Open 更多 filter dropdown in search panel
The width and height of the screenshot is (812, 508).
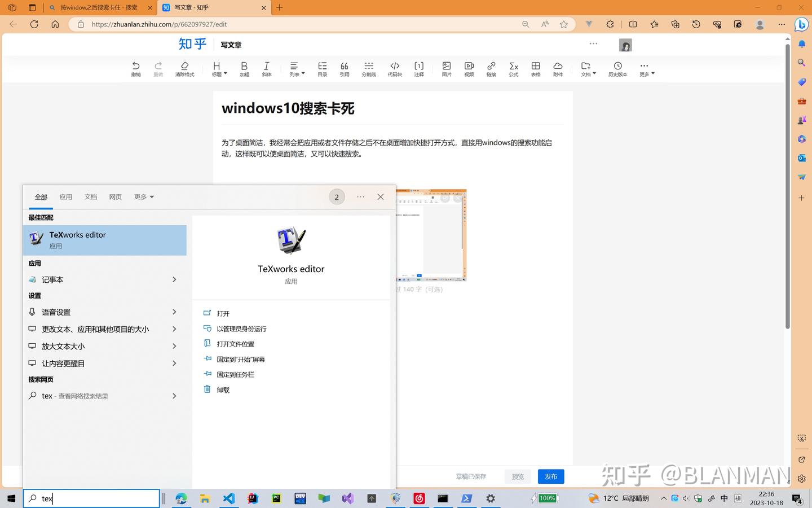[144, 197]
